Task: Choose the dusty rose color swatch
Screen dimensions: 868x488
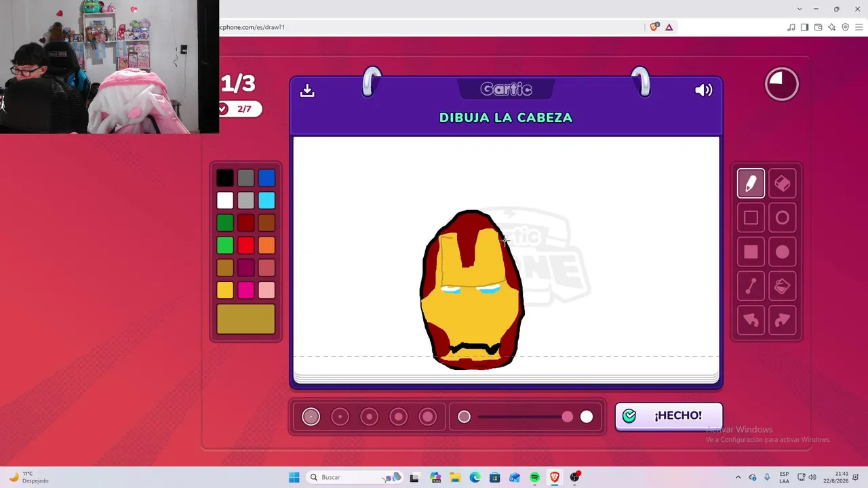Action: (267, 268)
